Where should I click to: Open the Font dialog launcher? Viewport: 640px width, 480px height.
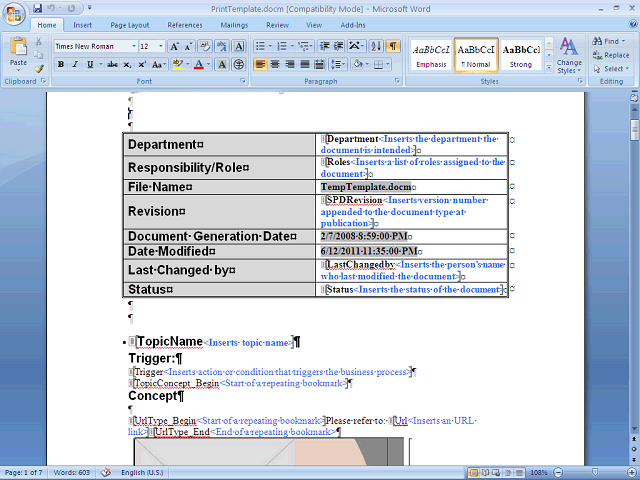[242, 81]
